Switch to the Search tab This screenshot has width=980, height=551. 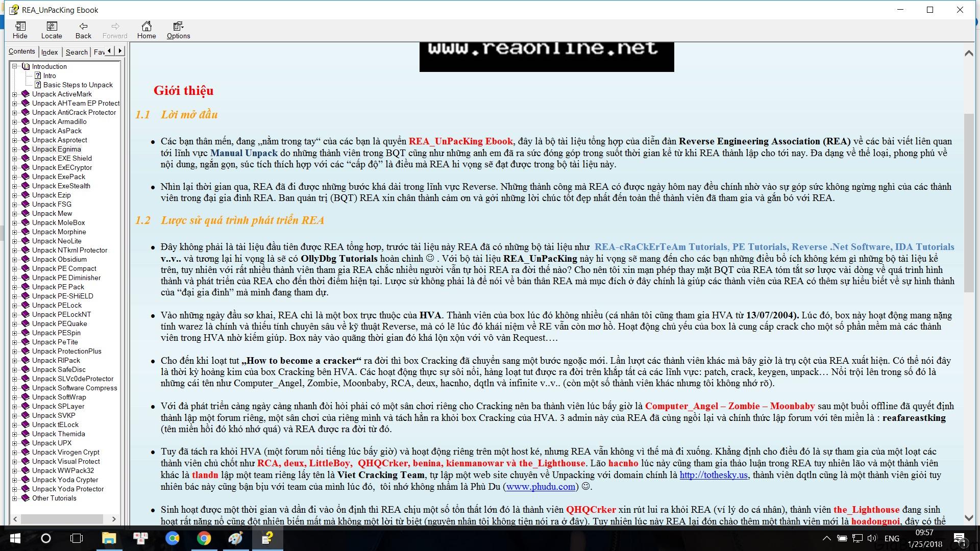coord(77,52)
